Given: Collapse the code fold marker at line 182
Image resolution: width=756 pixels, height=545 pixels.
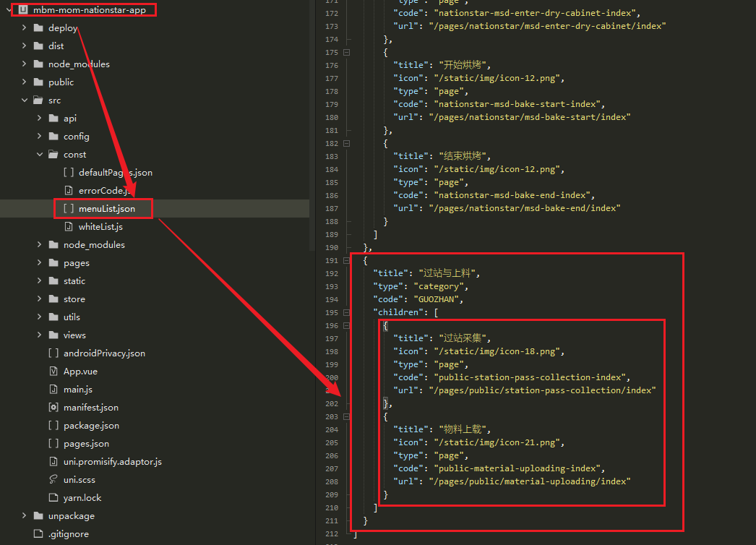Looking at the screenshot, I should point(347,143).
